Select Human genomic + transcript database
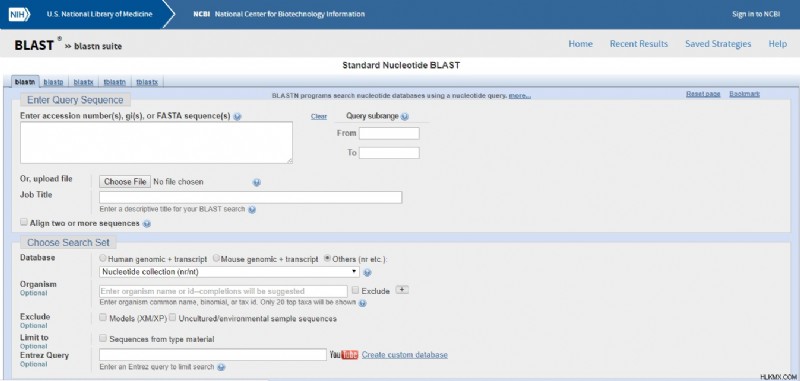Viewport: 800px width, 381px height. (x=103, y=258)
